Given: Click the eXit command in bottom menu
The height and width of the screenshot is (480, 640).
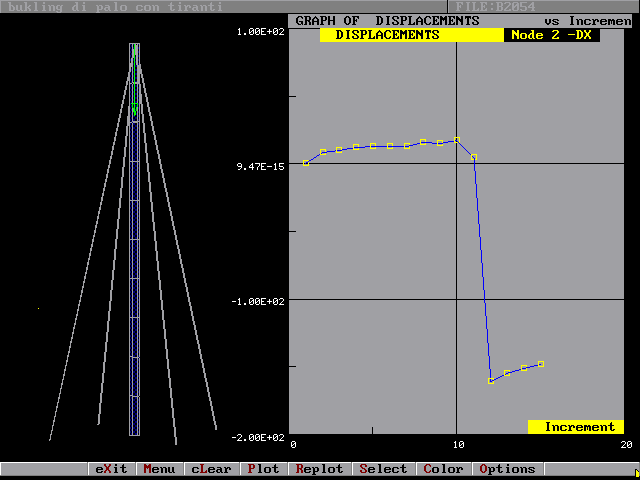Looking at the screenshot, I should (112, 469).
